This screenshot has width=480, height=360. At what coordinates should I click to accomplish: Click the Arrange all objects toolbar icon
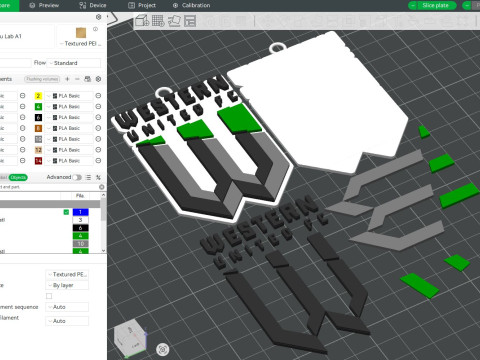click(190, 21)
